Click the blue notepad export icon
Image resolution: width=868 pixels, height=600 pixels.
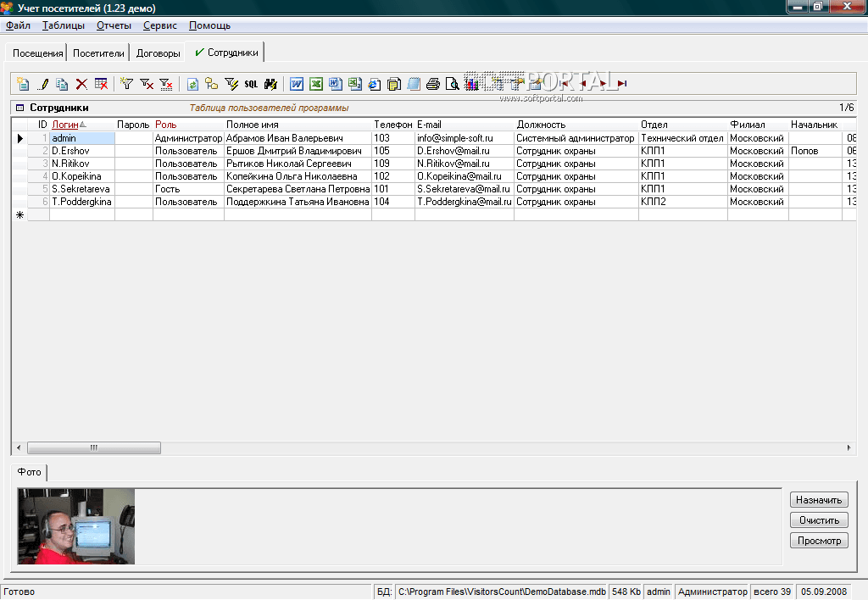[x=414, y=84]
